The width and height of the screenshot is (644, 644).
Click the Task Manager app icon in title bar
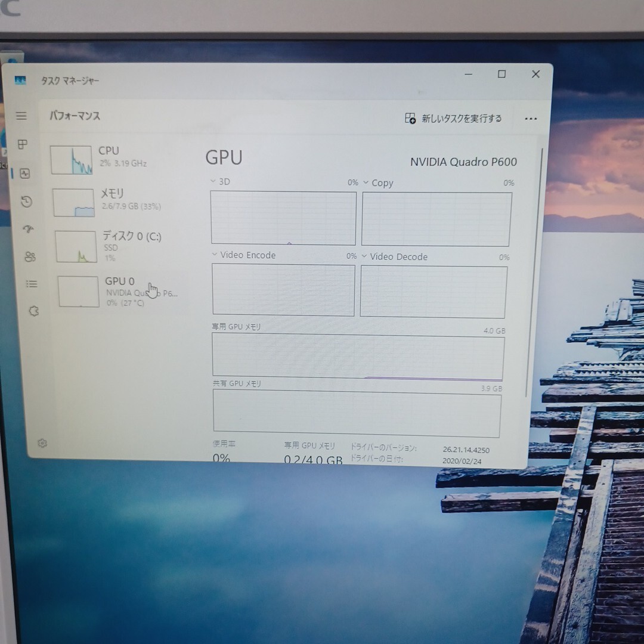20,80
